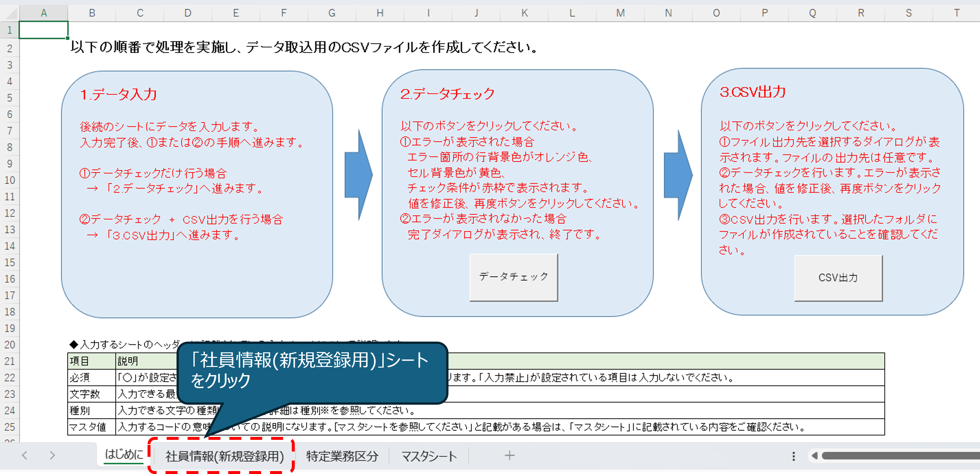This screenshot has width=980, height=474.
Task: Select the はじめに sheet tab
Action: (x=124, y=454)
